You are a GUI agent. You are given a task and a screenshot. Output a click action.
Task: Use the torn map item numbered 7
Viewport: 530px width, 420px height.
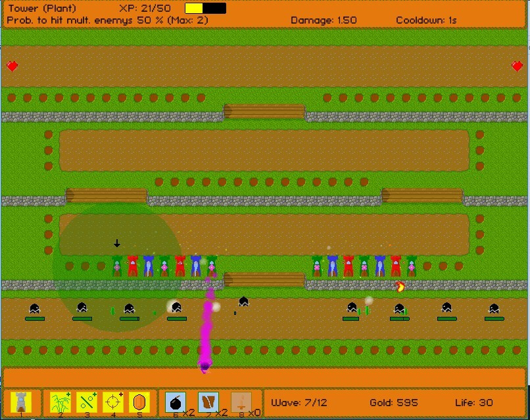208,402
